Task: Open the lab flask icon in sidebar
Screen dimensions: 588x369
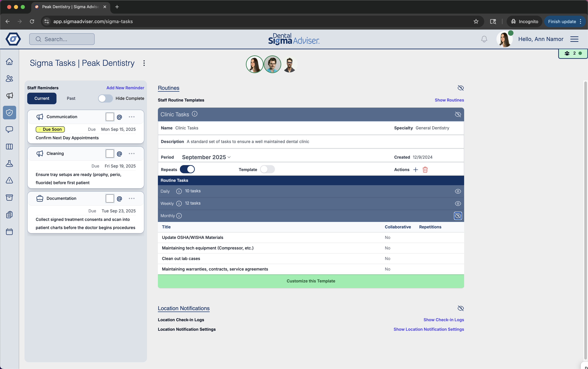Action: 9,164
